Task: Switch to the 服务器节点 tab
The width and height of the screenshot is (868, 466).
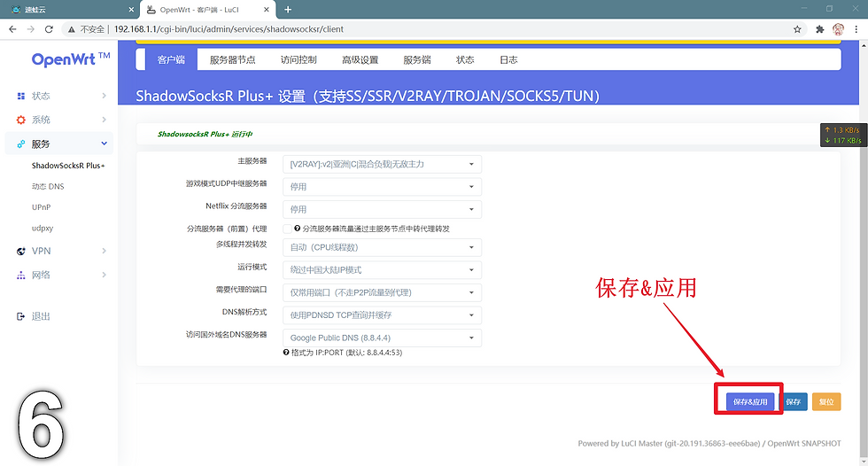Action: tap(232, 59)
